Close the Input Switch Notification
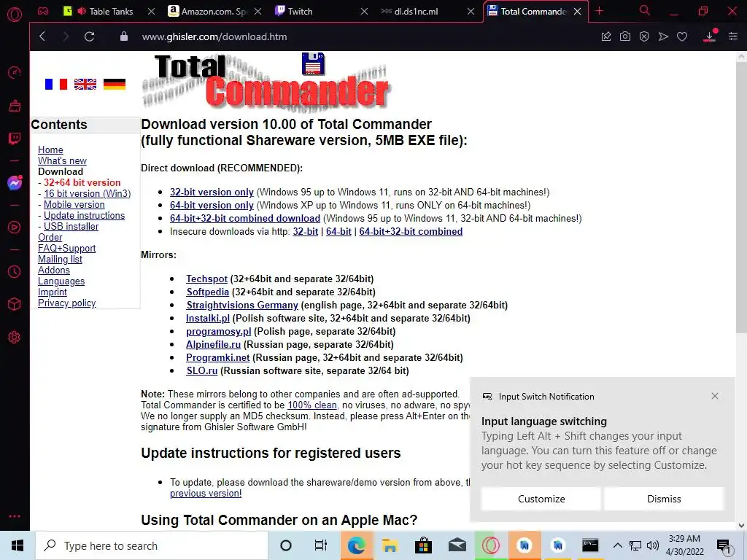The height and width of the screenshot is (560, 747). [715, 396]
